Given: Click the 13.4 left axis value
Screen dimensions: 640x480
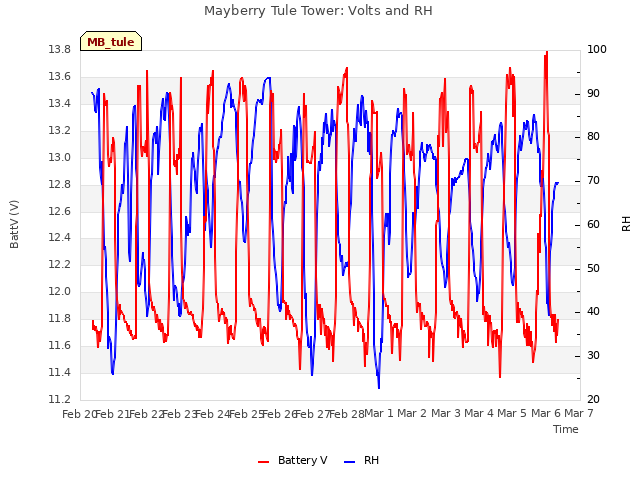Looking at the screenshot, I should coord(60,104).
